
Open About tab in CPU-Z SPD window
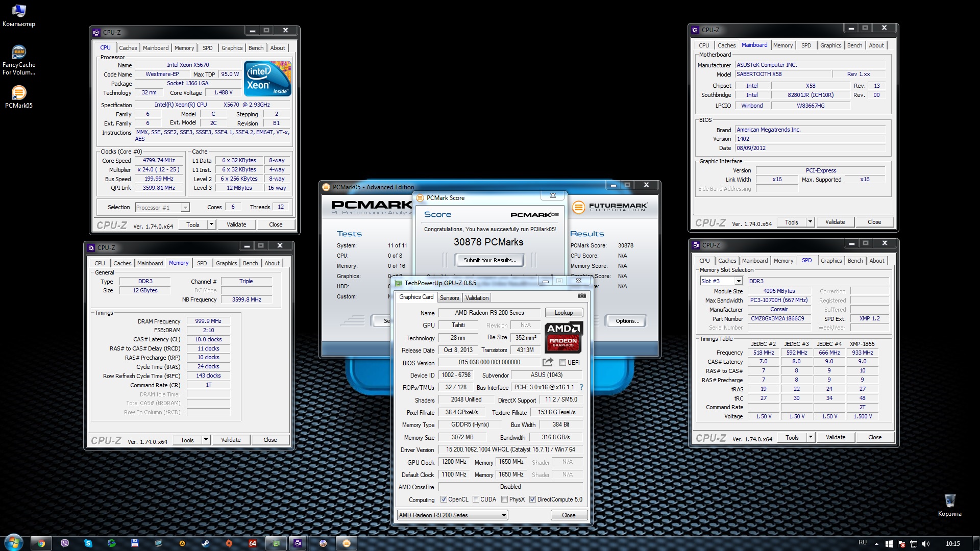[x=877, y=261]
